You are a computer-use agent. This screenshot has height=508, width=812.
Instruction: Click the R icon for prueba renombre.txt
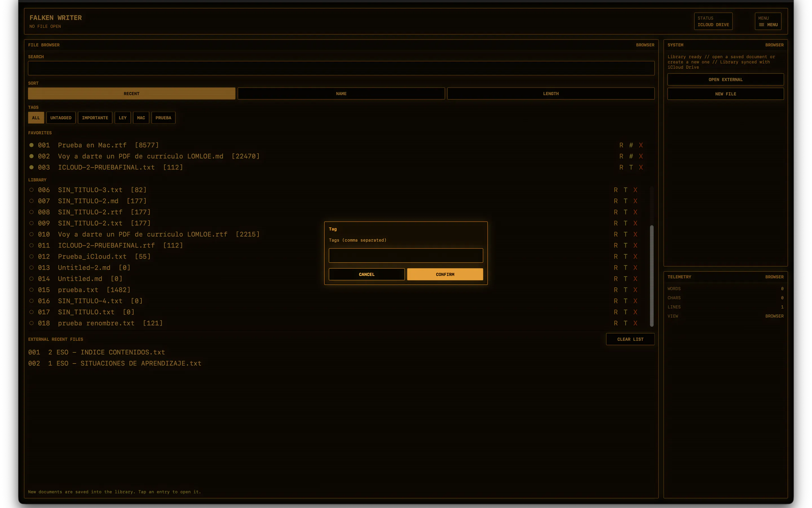point(616,323)
